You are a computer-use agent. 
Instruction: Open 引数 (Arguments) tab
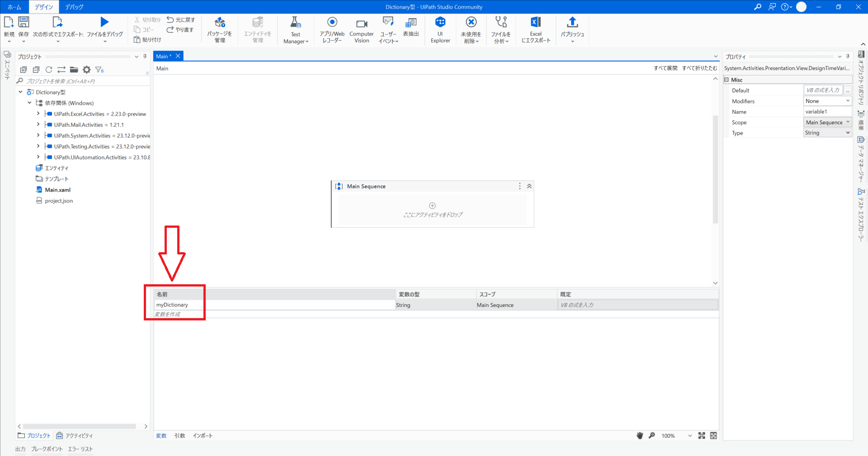(x=180, y=436)
